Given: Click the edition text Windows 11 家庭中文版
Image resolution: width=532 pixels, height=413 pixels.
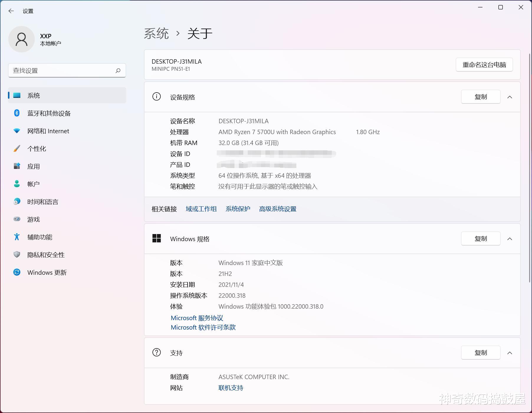Looking at the screenshot, I should point(250,263).
